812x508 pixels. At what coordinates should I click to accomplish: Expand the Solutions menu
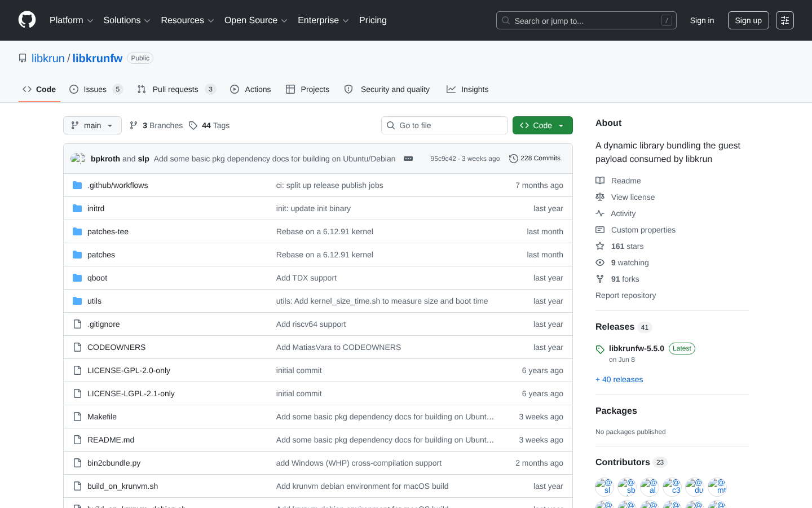(x=127, y=20)
